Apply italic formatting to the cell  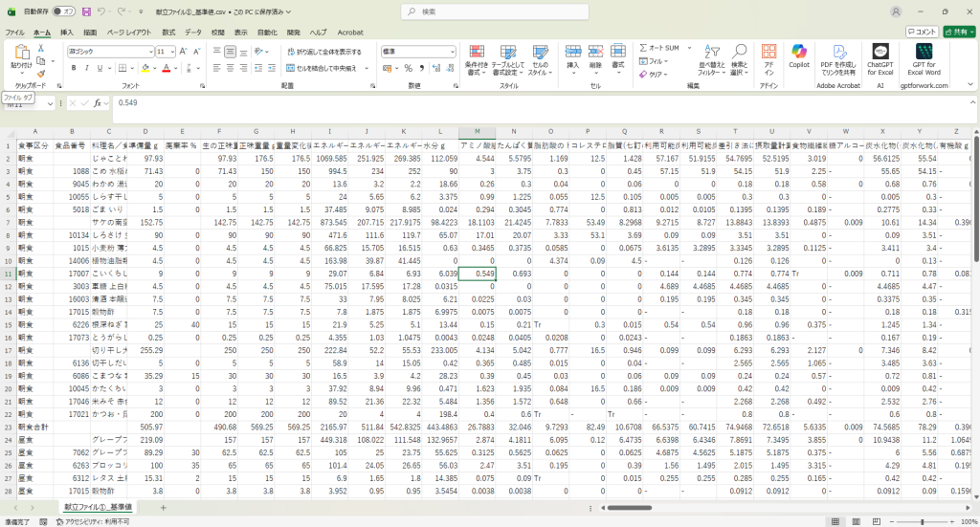(x=87, y=68)
